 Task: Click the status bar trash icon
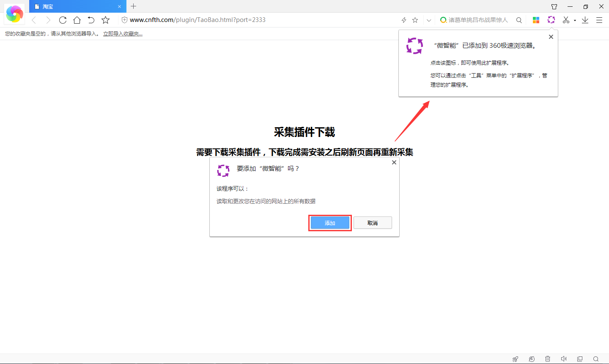pyautogui.click(x=548, y=359)
